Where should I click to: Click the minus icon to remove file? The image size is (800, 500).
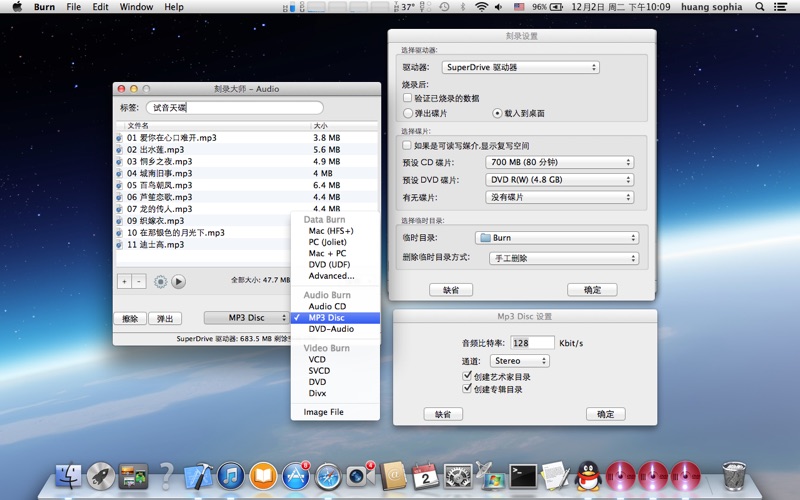(139, 282)
